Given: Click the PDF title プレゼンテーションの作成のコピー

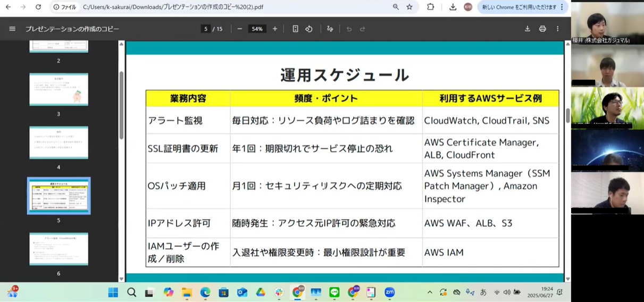Looking at the screenshot, I should [72, 29].
